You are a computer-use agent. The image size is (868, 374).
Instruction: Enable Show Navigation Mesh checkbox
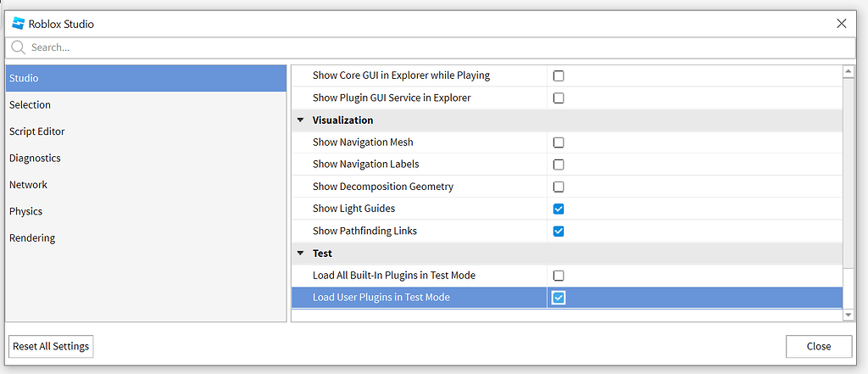click(x=559, y=142)
